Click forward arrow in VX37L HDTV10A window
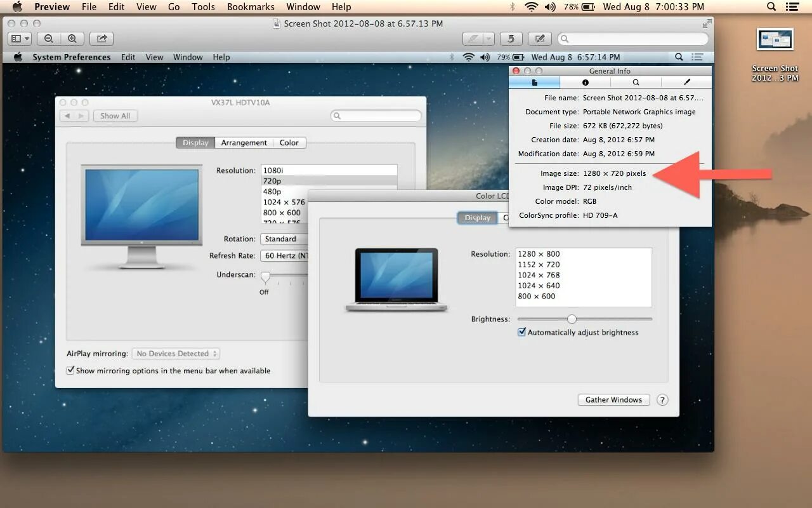This screenshot has width=812, height=508. click(x=81, y=116)
